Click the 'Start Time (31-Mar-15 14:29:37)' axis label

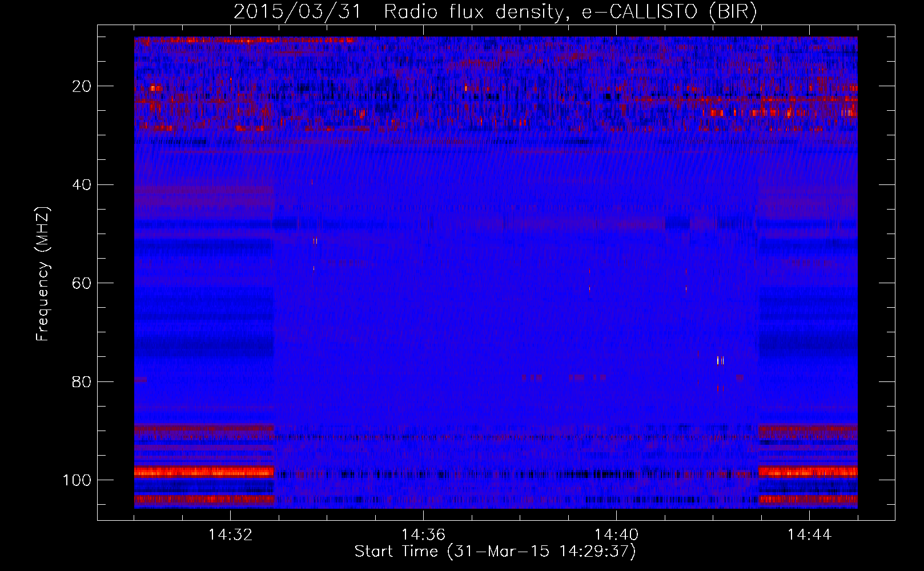point(495,552)
